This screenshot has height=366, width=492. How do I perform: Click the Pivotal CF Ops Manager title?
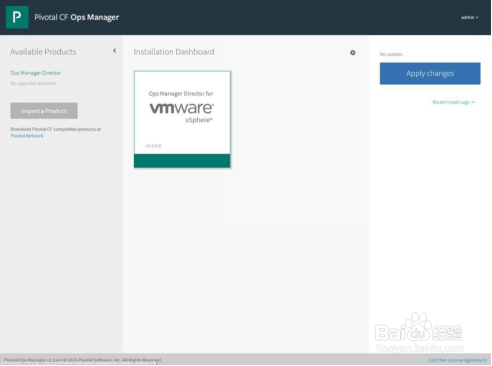point(77,17)
